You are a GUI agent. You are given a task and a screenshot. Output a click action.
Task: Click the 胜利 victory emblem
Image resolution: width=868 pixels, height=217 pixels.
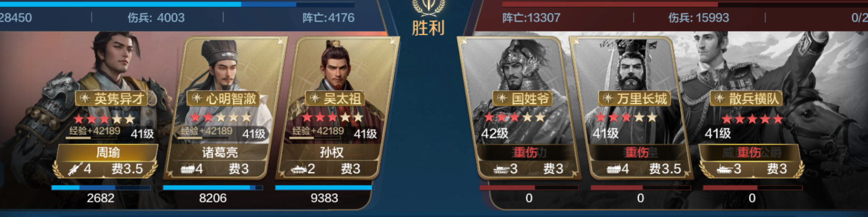pos(428,19)
